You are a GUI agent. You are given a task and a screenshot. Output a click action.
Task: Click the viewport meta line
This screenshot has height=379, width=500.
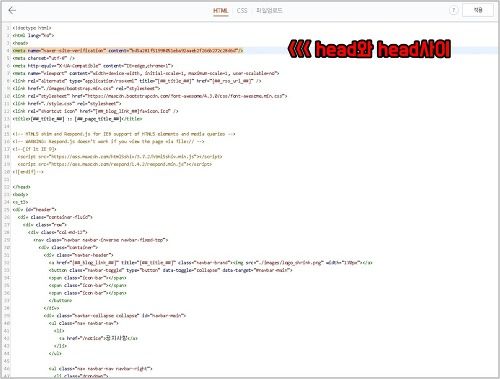tap(146, 73)
